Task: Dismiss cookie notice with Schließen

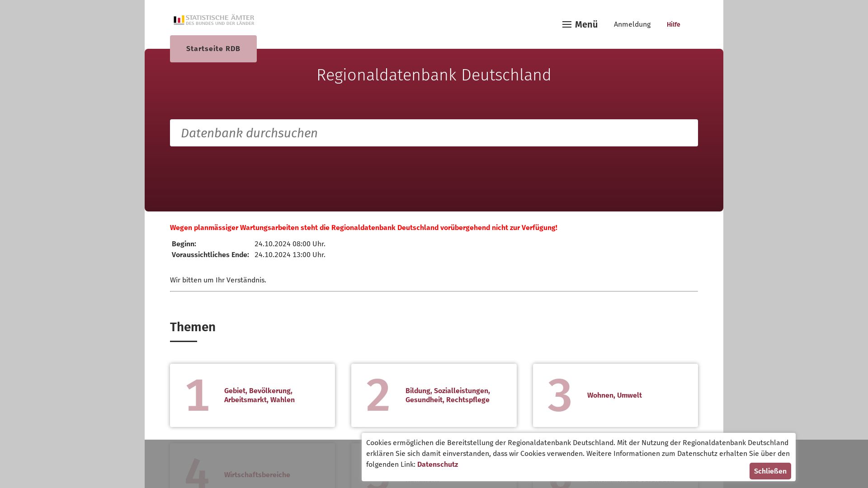Action: click(x=770, y=471)
